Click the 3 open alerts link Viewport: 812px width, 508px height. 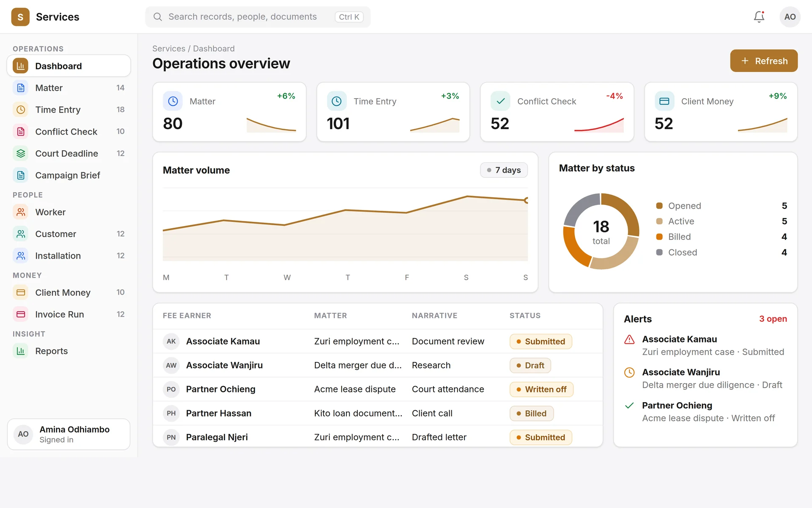(x=773, y=319)
